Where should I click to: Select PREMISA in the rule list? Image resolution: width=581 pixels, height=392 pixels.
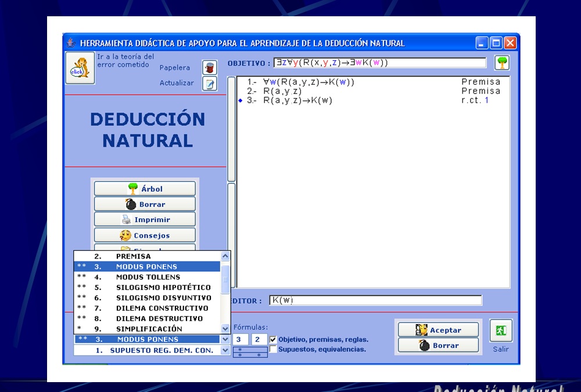147,256
